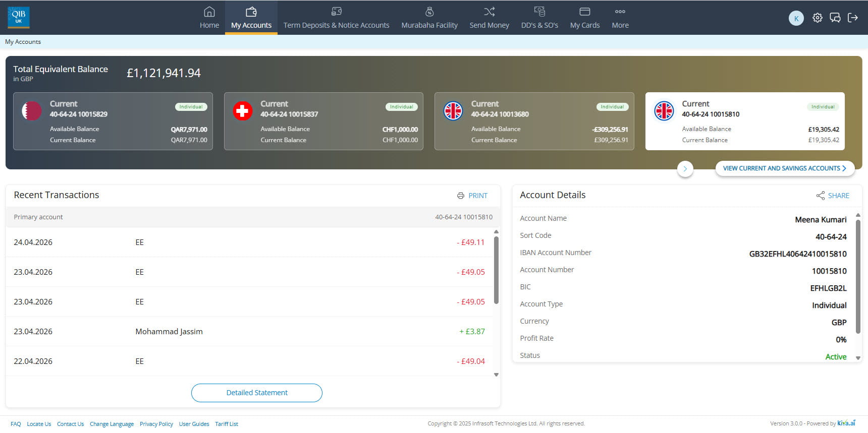Open the My Cards tab label
The image size is (868, 433).
(585, 25)
